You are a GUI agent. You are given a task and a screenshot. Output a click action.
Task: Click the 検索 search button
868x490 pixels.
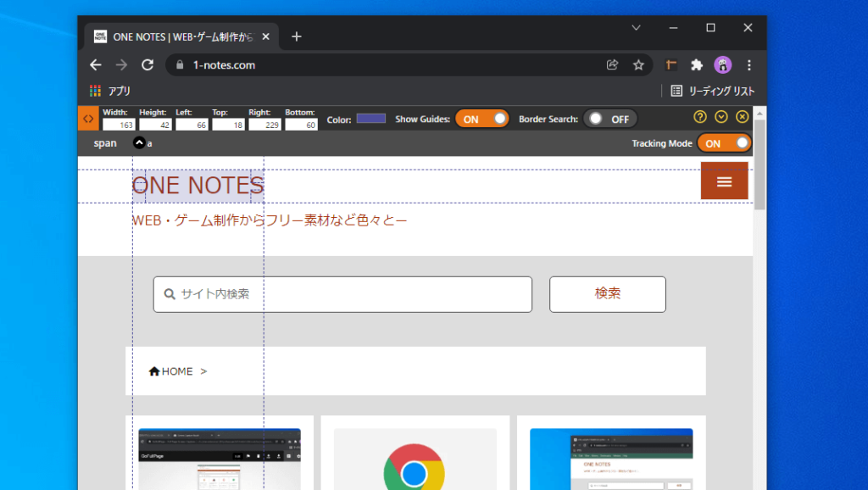click(607, 294)
